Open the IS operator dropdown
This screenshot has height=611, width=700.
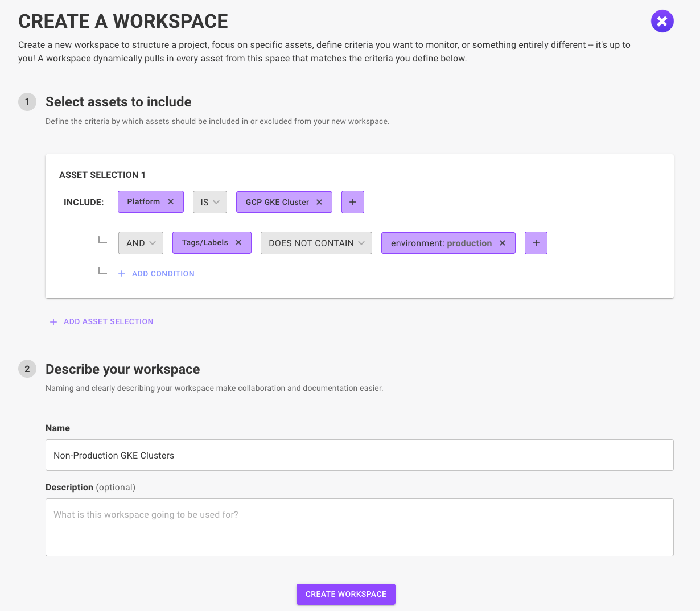tap(209, 201)
